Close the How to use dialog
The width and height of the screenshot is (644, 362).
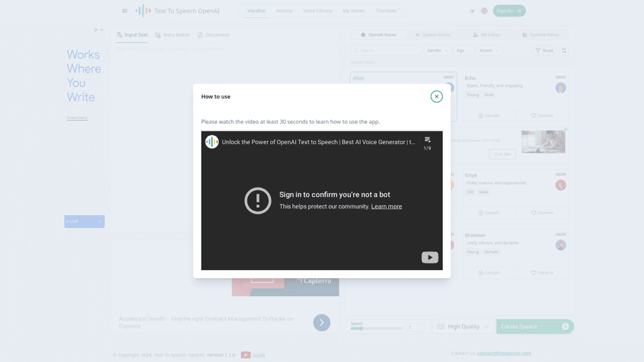click(436, 97)
